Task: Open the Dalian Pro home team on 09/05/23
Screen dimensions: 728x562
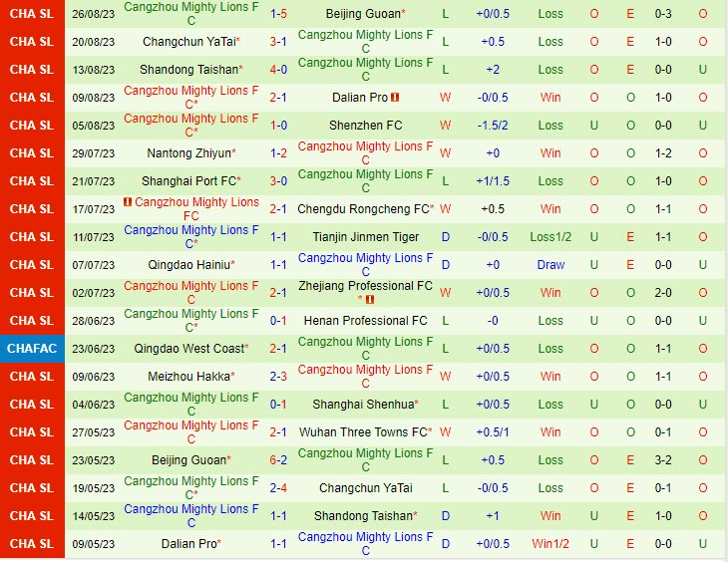Action: click(188, 543)
